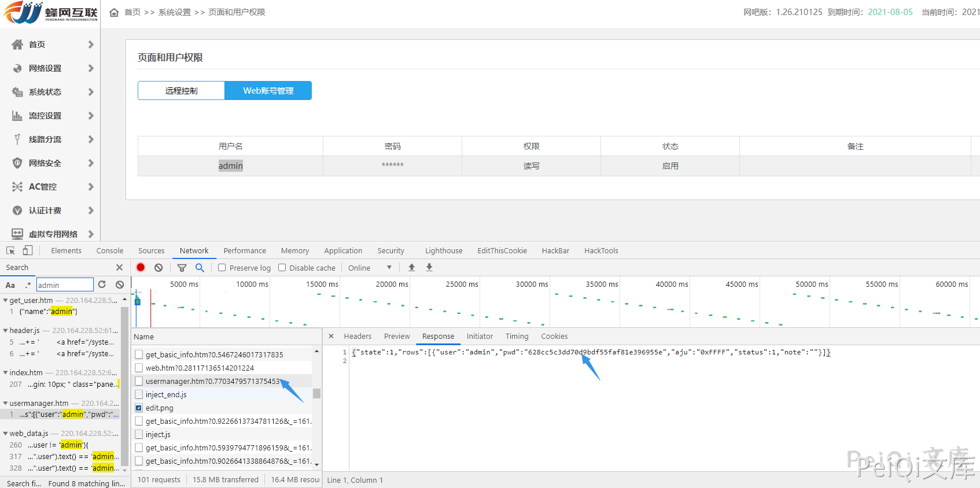The width and height of the screenshot is (980, 488).
Task: Enable the Preserve log checkbox
Action: (222, 268)
